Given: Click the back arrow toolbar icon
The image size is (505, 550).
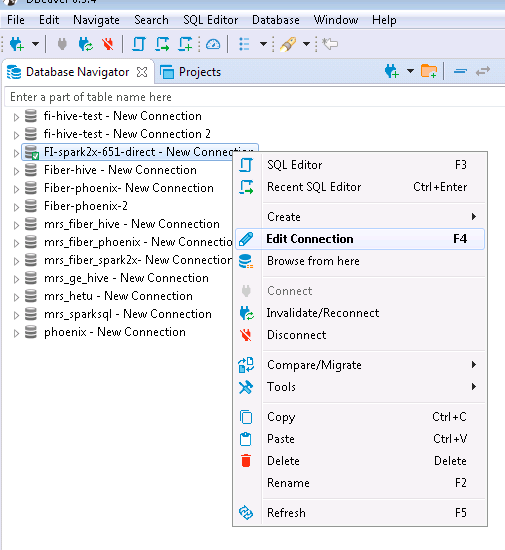Looking at the screenshot, I should [330, 44].
